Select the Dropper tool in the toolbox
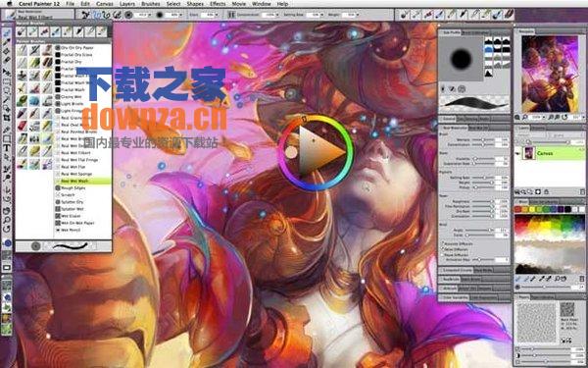Viewport: 588px width, 368px height. [x=7, y=41]
